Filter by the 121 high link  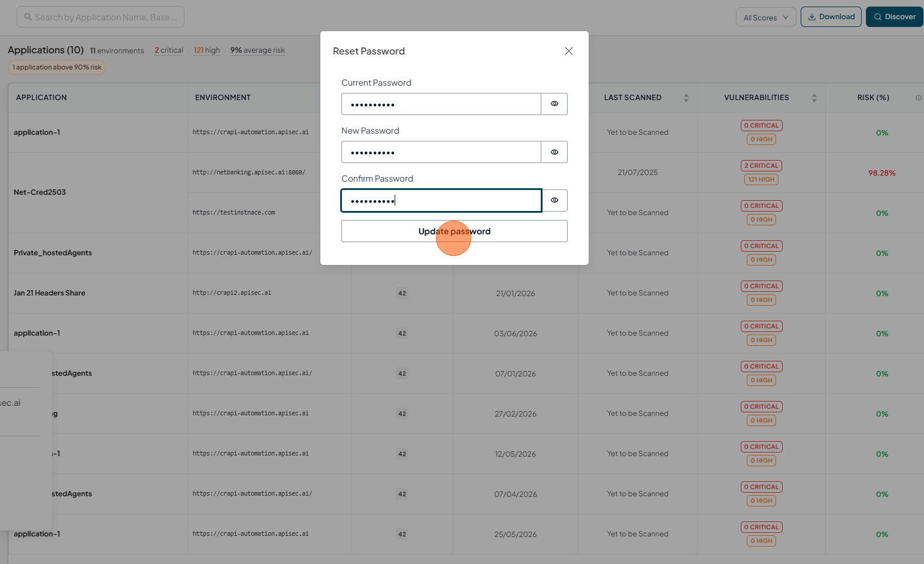207,50
